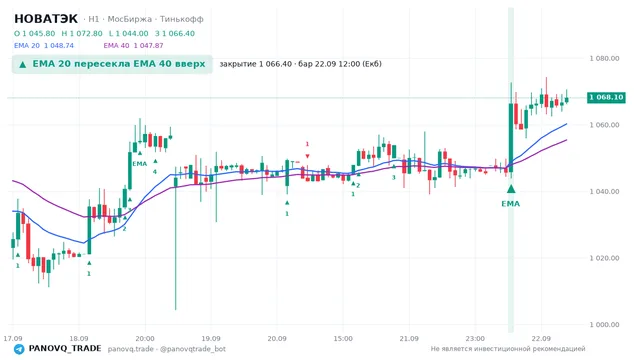Click the high price 'H 1 072.80'
This screenshot has width=640, height=360.
pos(82,33)
